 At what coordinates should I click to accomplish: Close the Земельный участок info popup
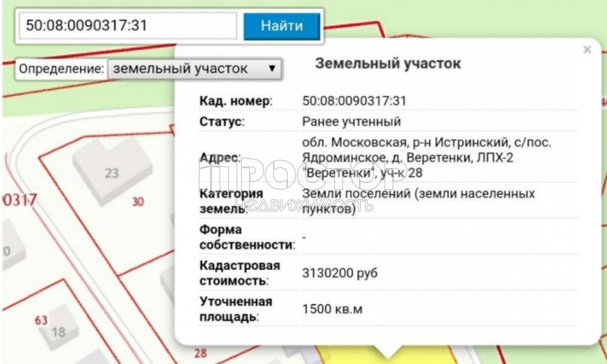coord(587,49)
